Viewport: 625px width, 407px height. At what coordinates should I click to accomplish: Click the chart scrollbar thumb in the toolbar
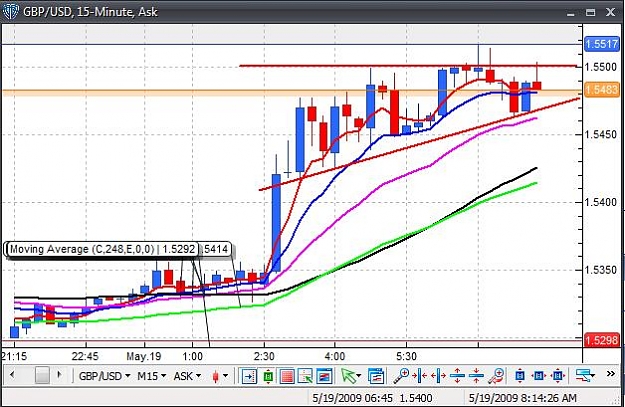pos(42,375)
